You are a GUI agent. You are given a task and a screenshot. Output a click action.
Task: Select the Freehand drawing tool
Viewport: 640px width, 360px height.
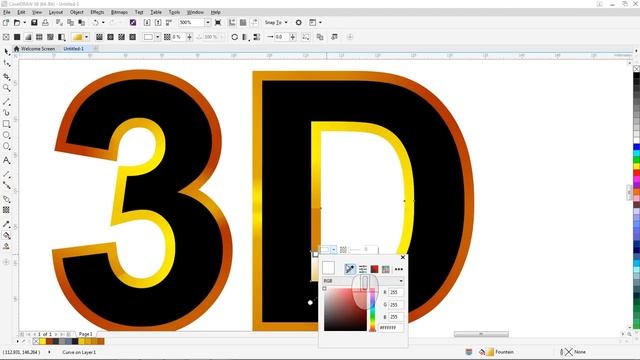[x=7, y=101]
